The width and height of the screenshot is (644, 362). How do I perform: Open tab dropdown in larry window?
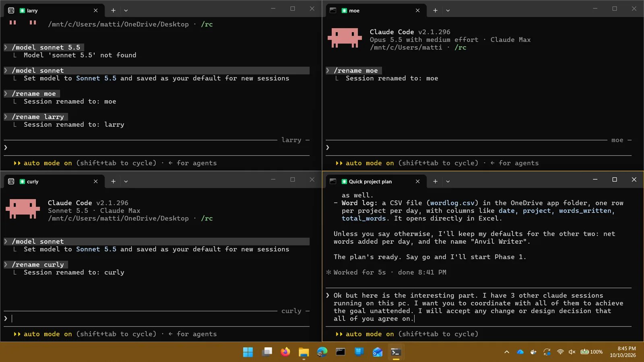[x=126, y=10]
